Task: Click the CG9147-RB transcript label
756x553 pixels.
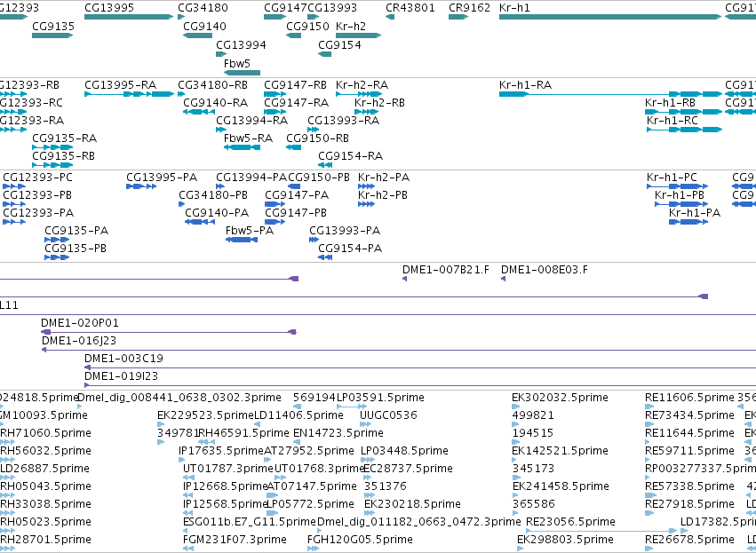Action: pos(295,85)
